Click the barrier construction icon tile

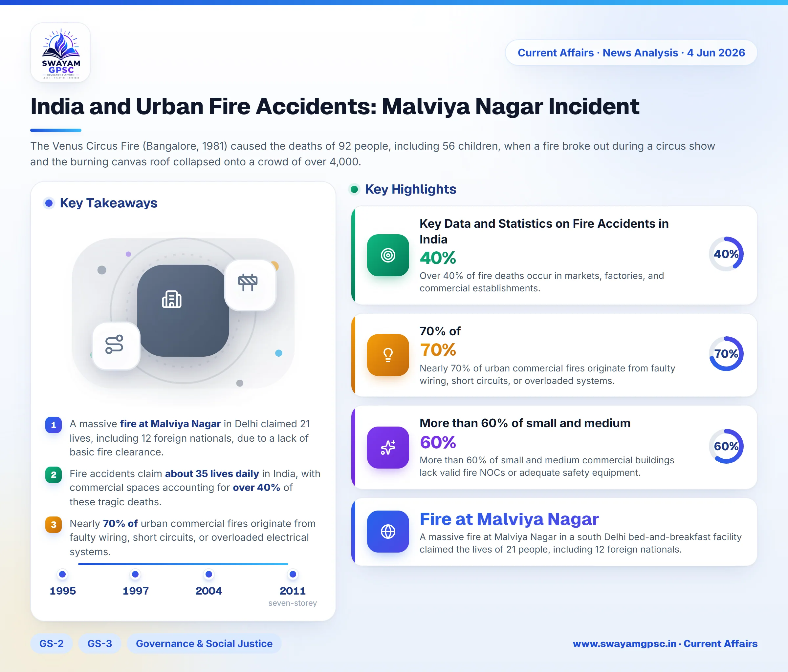pos(250,285)
